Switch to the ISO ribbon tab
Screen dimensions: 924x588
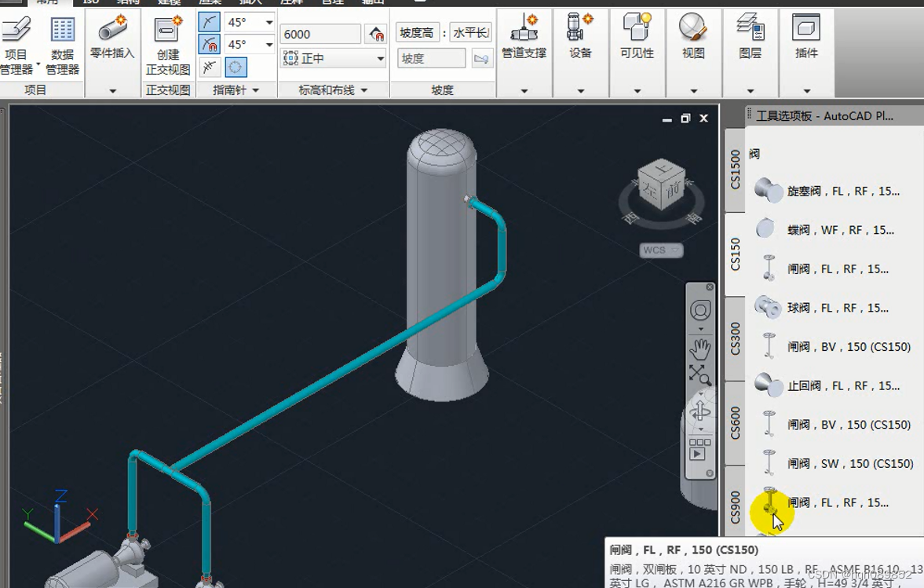(91, 2)
